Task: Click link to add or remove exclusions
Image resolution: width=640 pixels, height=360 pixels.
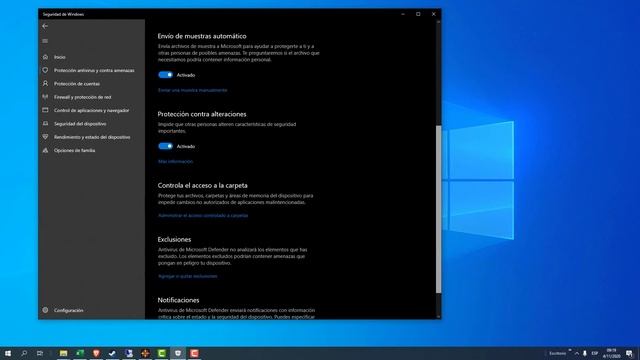Action: click(x=188, y=276)
